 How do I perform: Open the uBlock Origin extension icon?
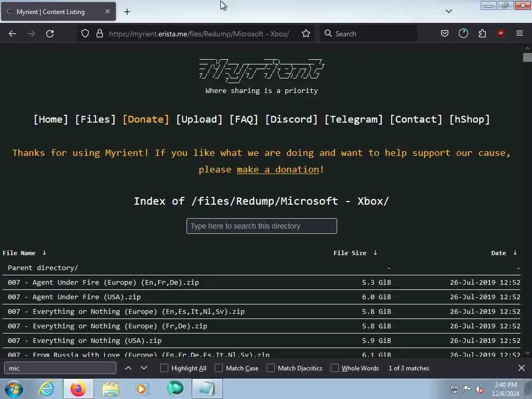501,33
